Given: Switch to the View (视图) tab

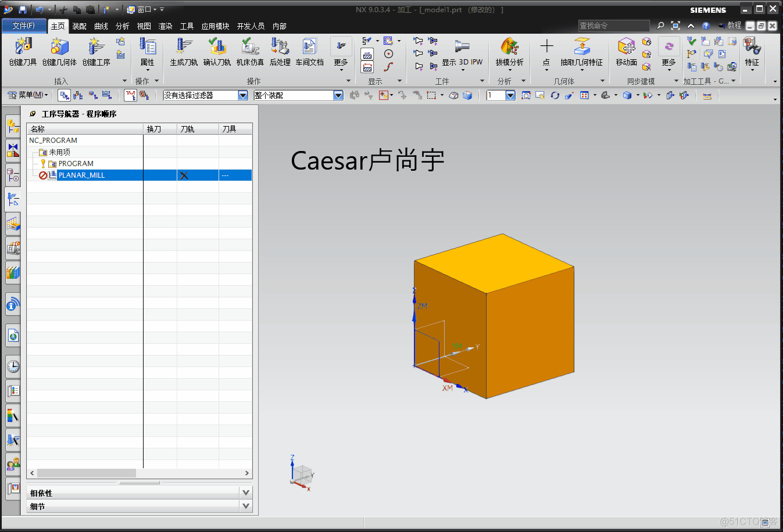Looking at the screenshot, I should tap(144, 26).
